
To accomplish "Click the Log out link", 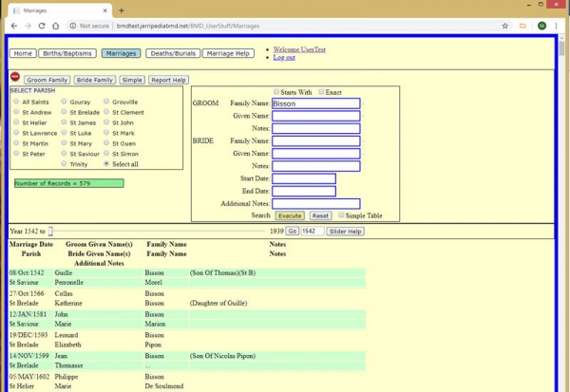I will (284, 58).
